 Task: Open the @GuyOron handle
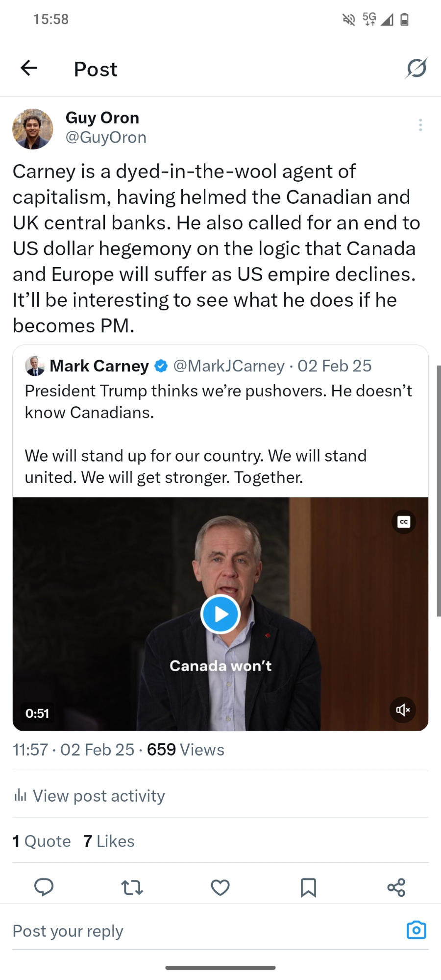[x=106, y=138]
